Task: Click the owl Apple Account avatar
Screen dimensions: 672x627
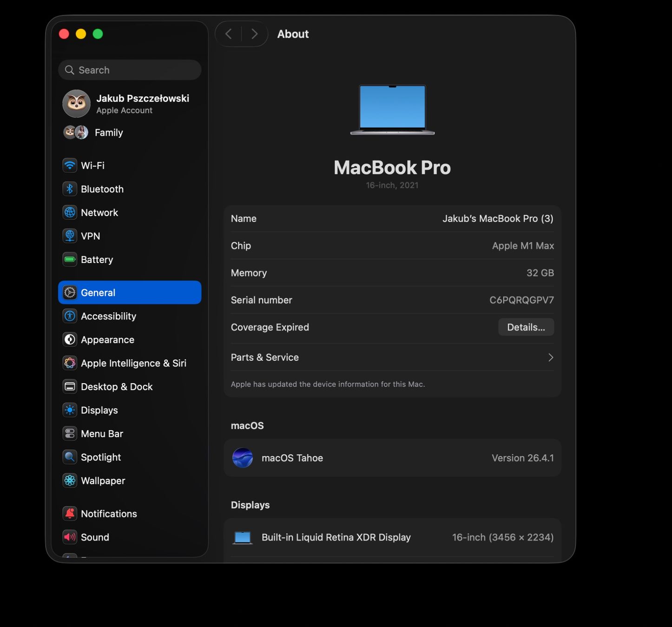Action: click(x=76, y=104)
